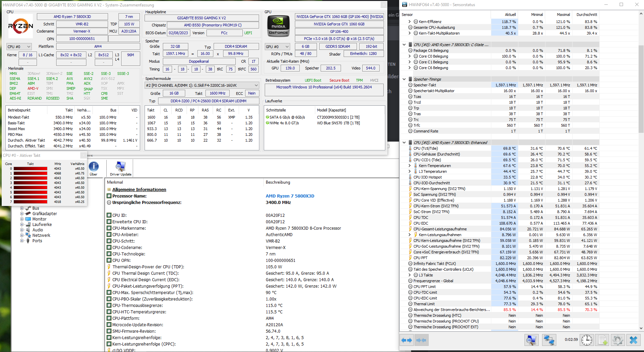The image size is (644, 352).
Task: Expand Kern-Leistungsaufnahmen row
Action: pos(410,235)
